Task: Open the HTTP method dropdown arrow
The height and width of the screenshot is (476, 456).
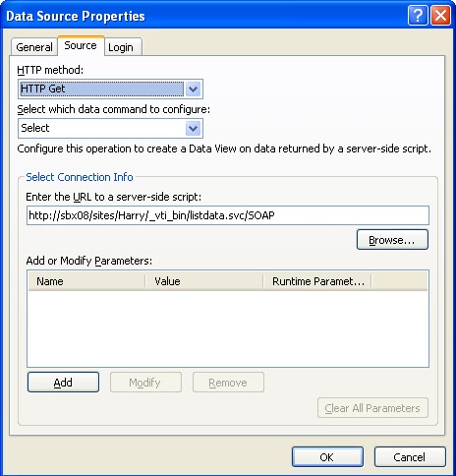Action: 193,89
